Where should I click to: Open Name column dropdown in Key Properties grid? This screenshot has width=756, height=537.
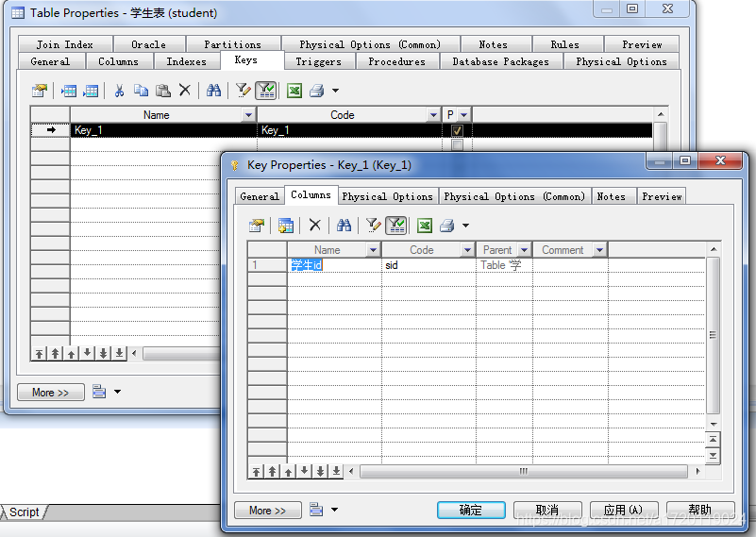(373, 250)
